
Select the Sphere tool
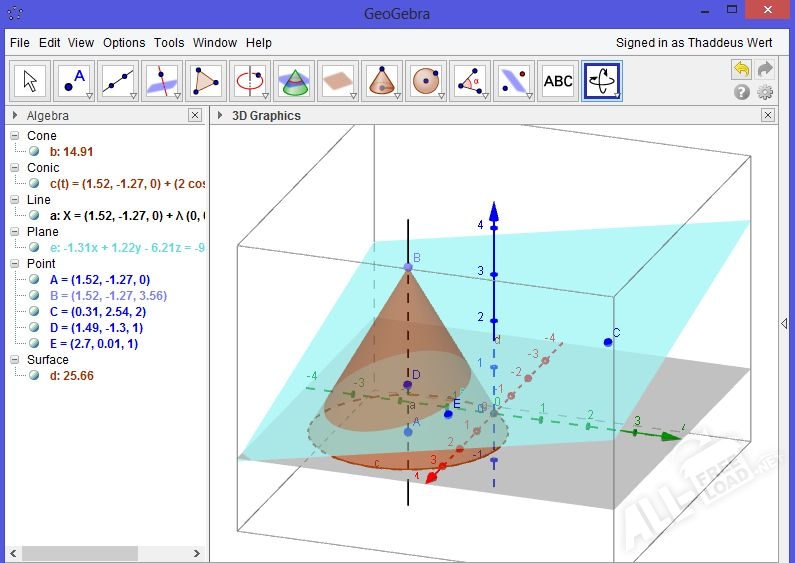click(x=426, y=81)
